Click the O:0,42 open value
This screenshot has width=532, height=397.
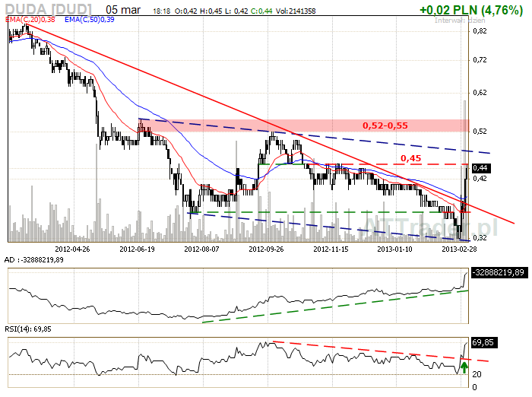186,11
